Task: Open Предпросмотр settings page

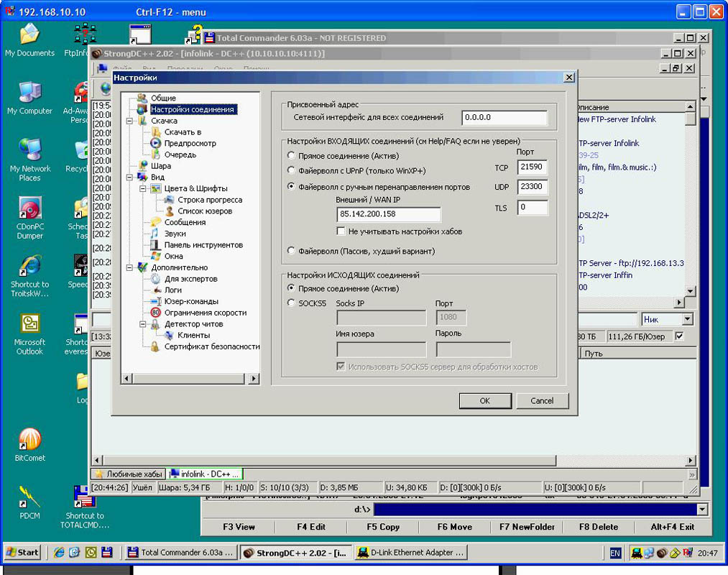Action: click(190, 144)
